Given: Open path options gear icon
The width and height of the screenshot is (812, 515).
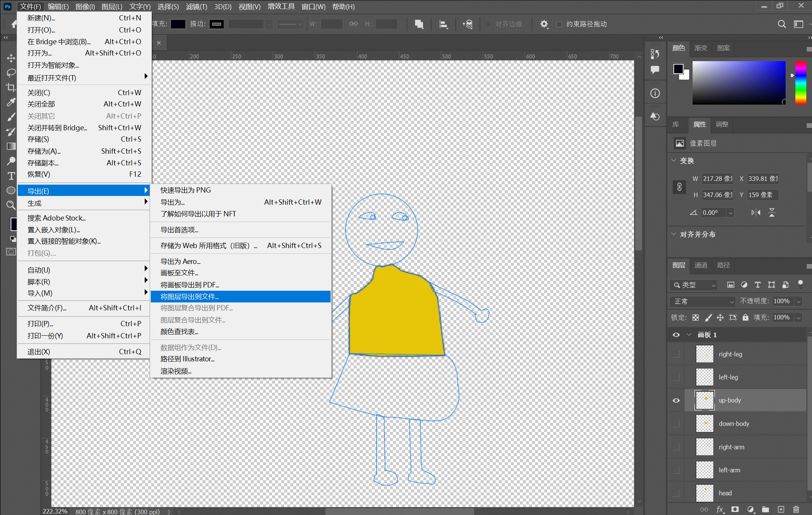Looking at the screenshot, I should point(544,24).
